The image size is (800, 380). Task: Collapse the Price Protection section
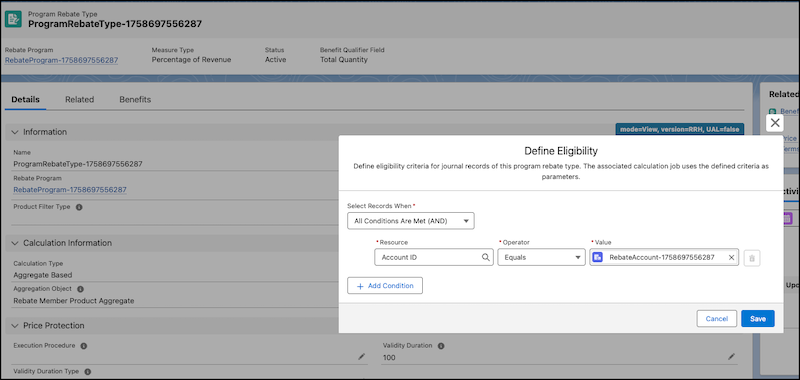[x=15, y=325]
